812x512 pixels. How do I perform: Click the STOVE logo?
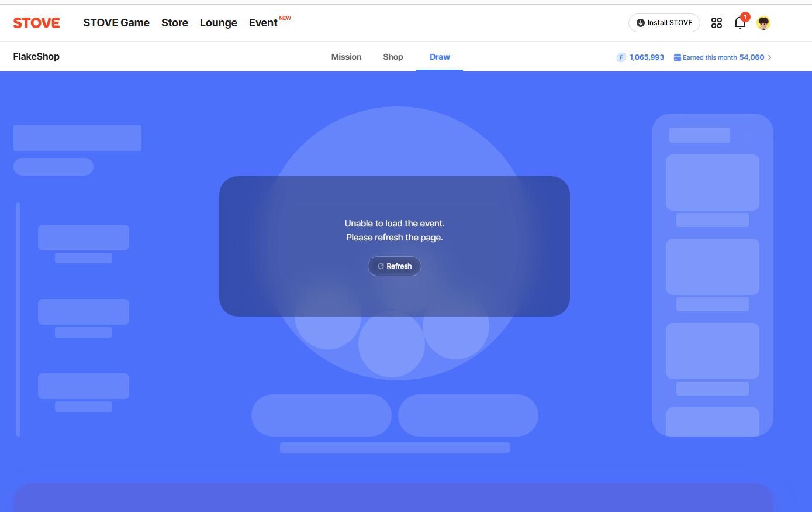coord(36,23)
